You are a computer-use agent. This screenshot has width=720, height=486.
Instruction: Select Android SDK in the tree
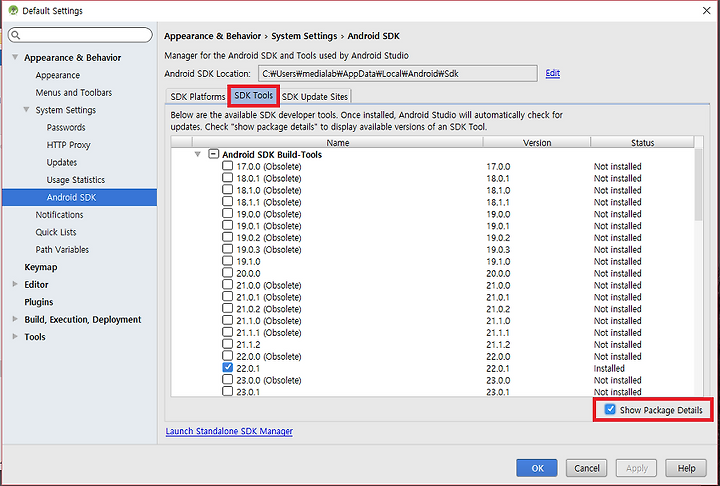click(x=79, y=197)
